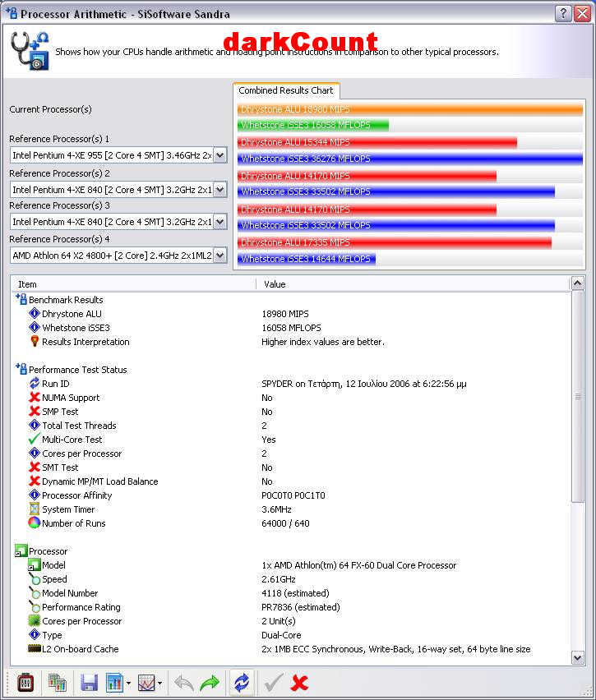Select the Type row
This screenshot has width=596, height=700.
pos(290,634)
